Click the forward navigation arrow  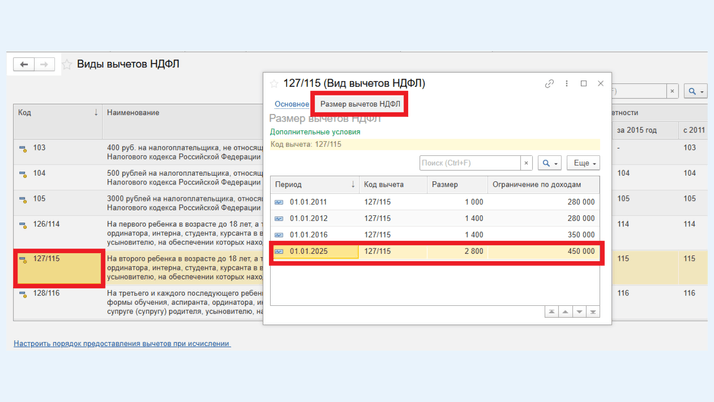pyautogui.click(x=44, y=64)
